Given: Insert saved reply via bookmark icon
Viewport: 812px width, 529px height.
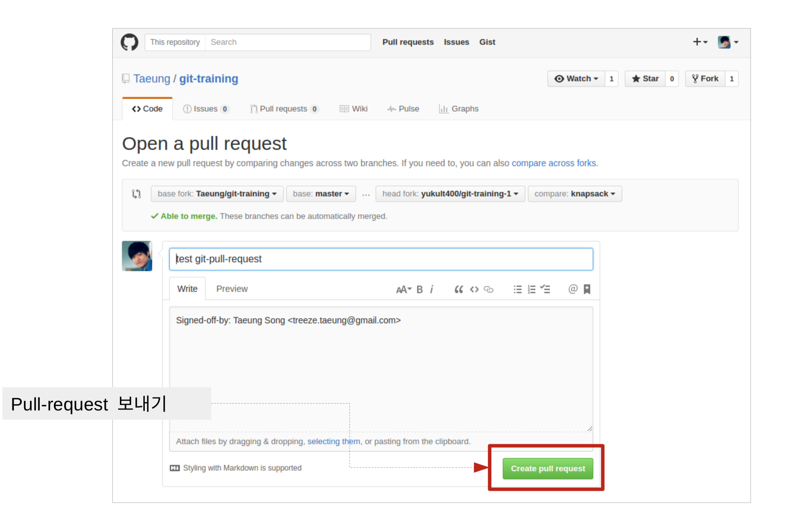Looking at the screenshot, I should (587, 289).
